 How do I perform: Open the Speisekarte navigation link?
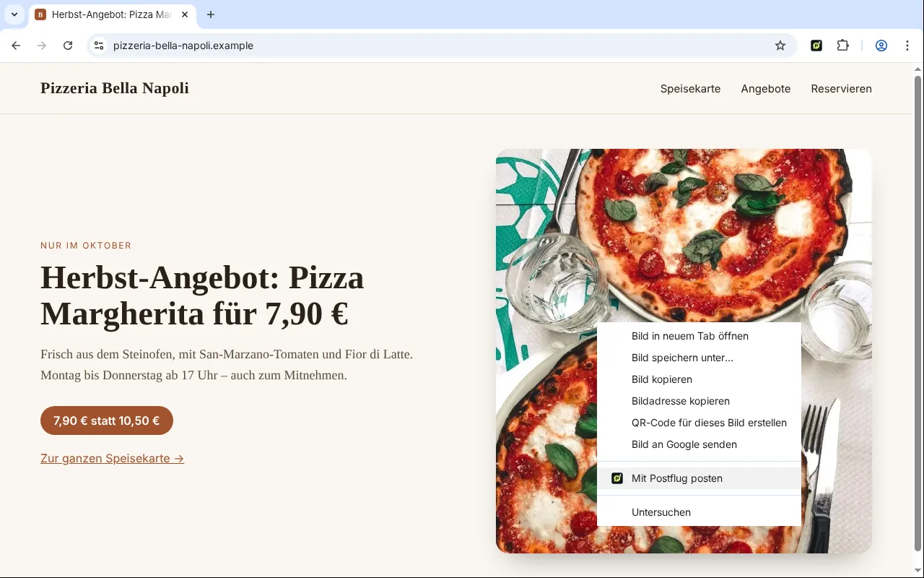coord(690,89)
